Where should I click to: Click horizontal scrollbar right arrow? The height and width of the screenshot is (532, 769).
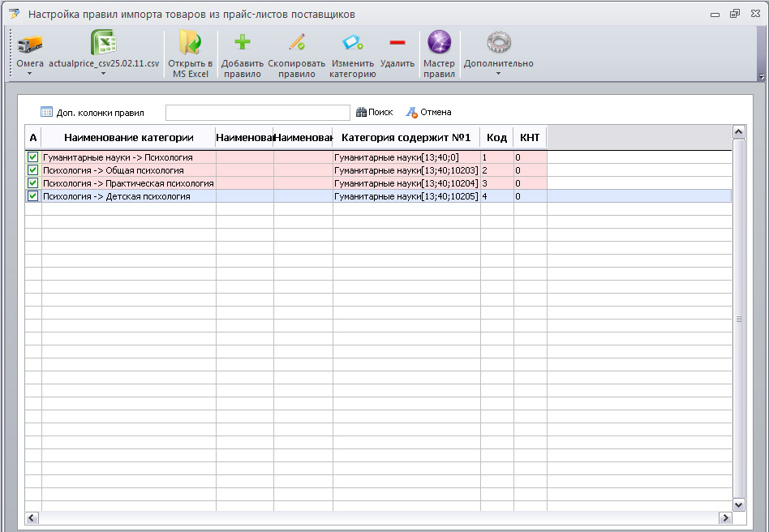coord(725,517)
